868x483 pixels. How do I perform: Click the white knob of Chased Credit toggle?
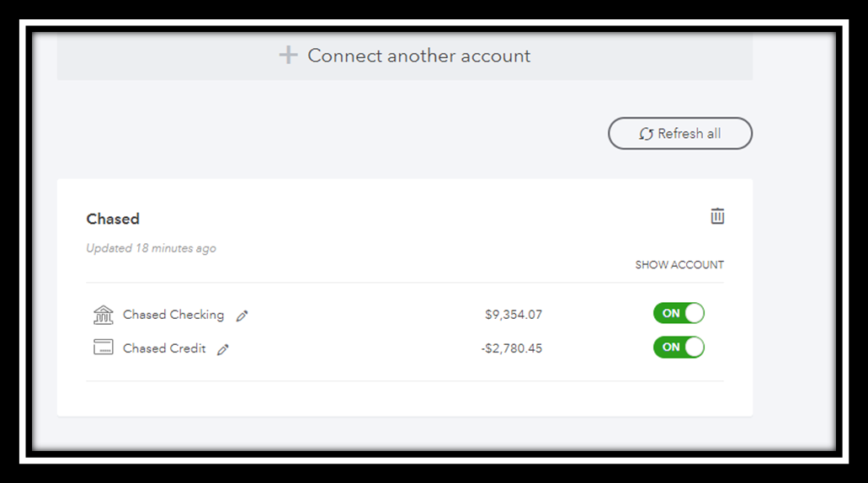coord(695,348)
